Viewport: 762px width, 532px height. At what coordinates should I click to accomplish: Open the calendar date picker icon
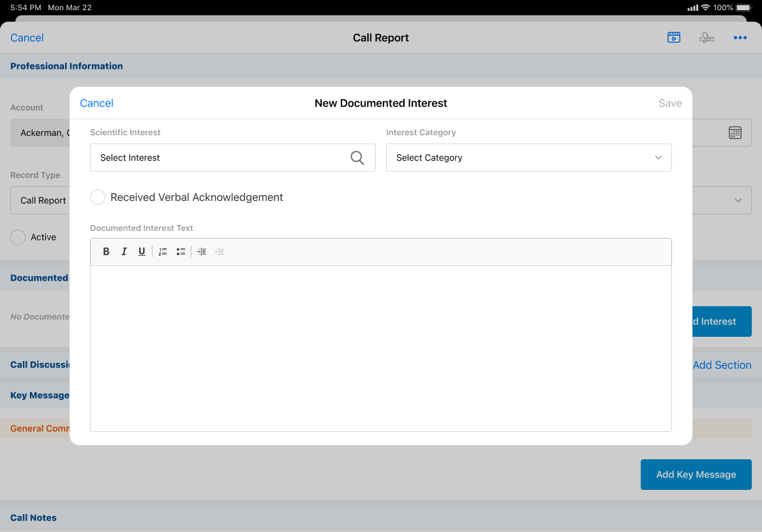pos(735,133)
